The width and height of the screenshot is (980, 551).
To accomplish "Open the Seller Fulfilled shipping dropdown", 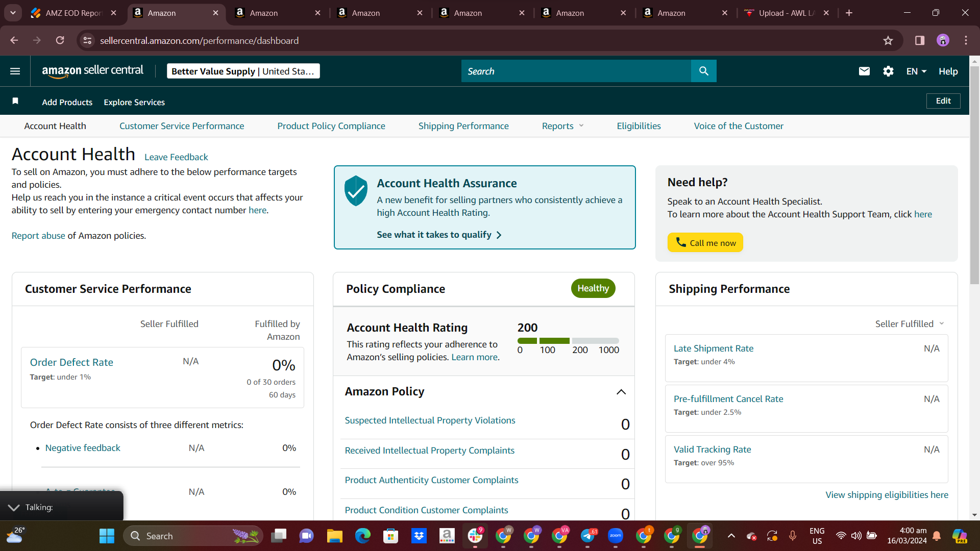I will point(910,324).
